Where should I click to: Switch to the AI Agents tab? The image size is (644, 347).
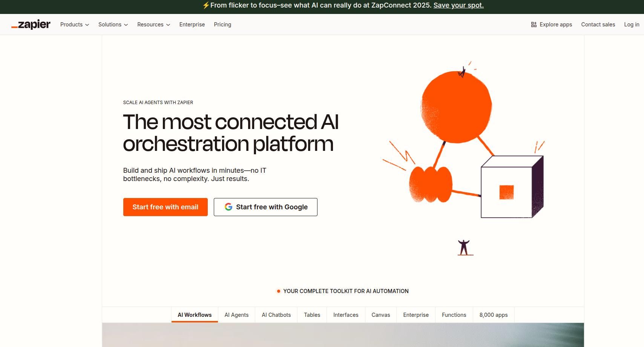coord(236,315)
